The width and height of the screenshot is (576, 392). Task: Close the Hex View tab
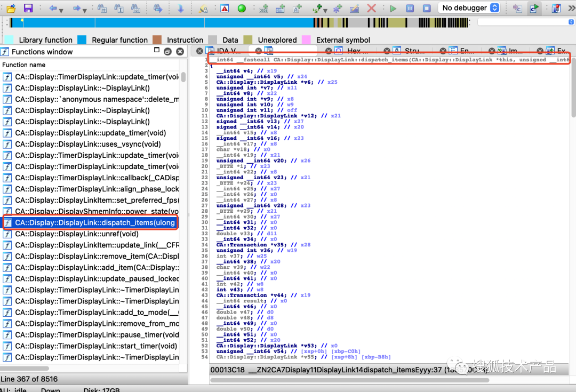(329, 51)
